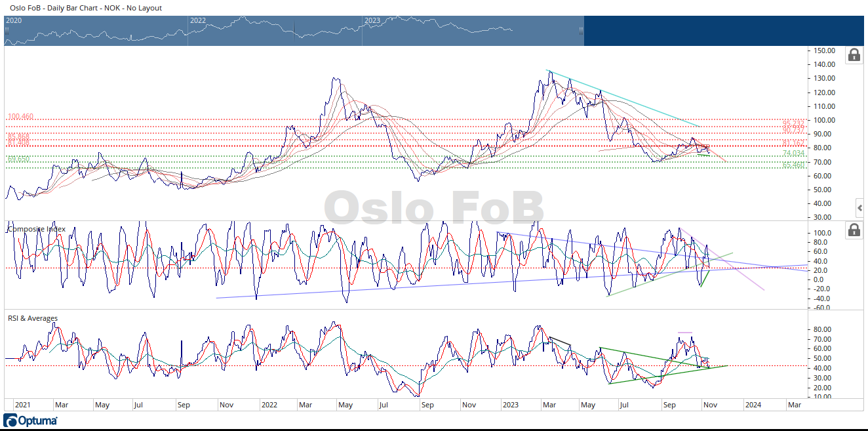Click the Optuma logo
This screenshot has width=868, height=431.
tap(30, 421)
